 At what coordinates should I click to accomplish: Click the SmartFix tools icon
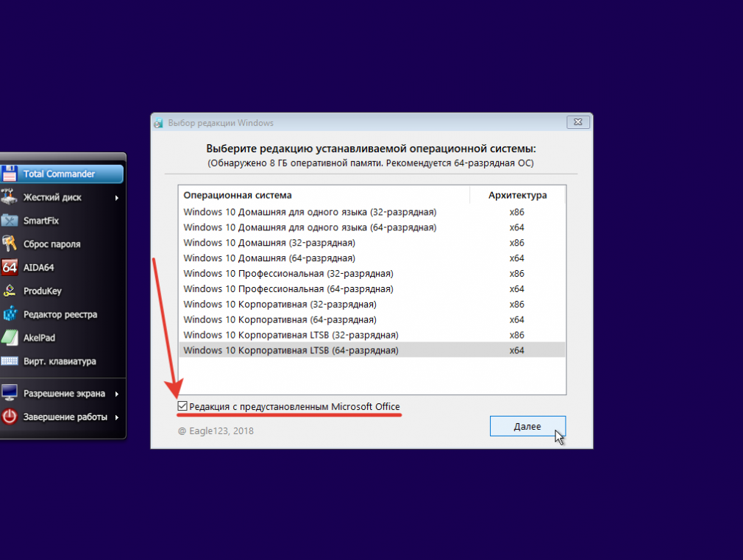click(x=9, y=221)
